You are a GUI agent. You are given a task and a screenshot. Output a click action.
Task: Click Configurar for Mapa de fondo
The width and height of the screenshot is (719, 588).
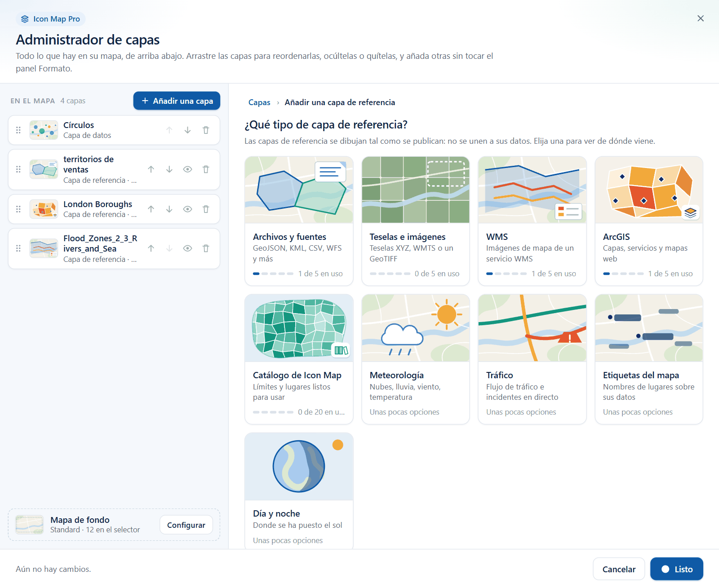point(186,525)
